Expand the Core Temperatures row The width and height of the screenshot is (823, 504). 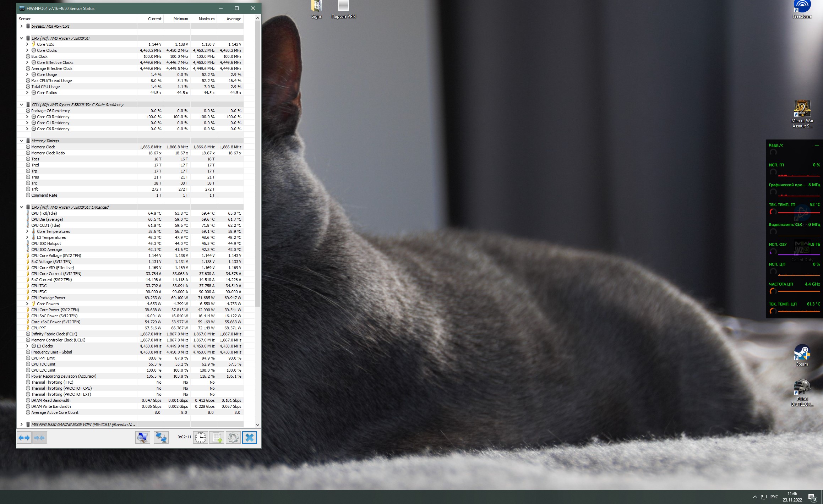click(27, 231)
